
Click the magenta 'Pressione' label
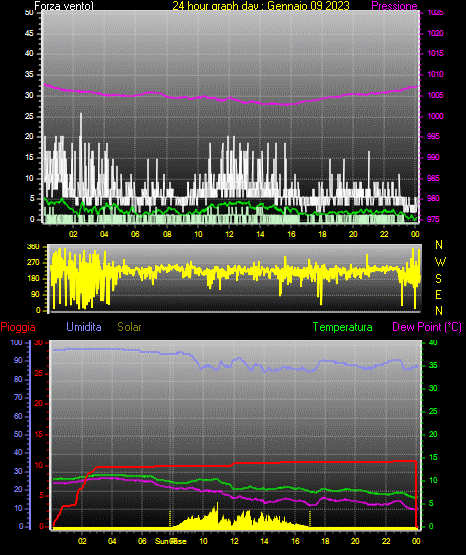[394, 6]
